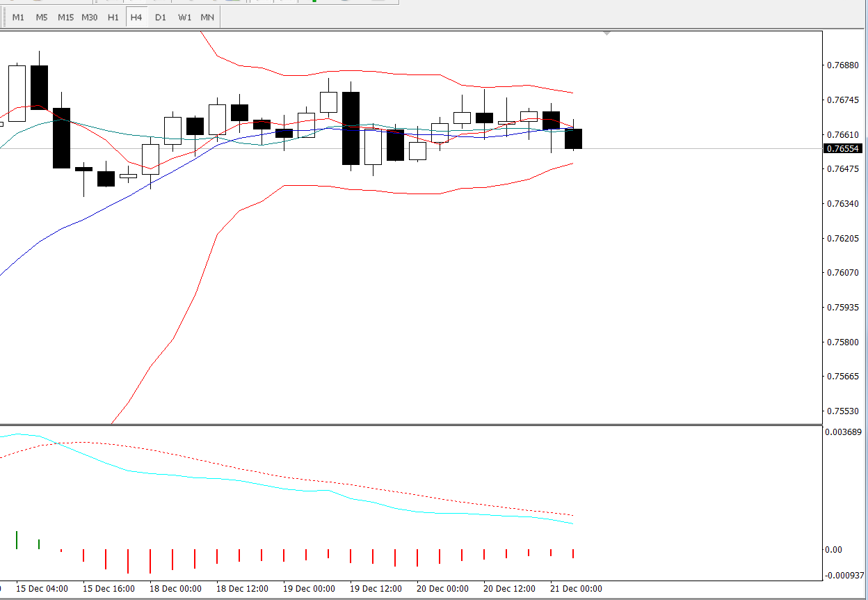Click price axis value 0.76070

tap(842, 273)
